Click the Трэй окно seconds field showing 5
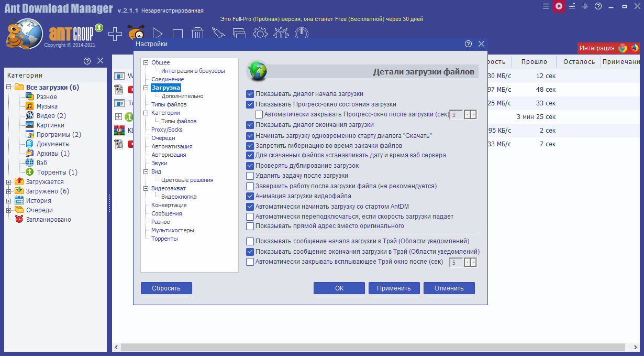644x356 pixels. [457, 262]
